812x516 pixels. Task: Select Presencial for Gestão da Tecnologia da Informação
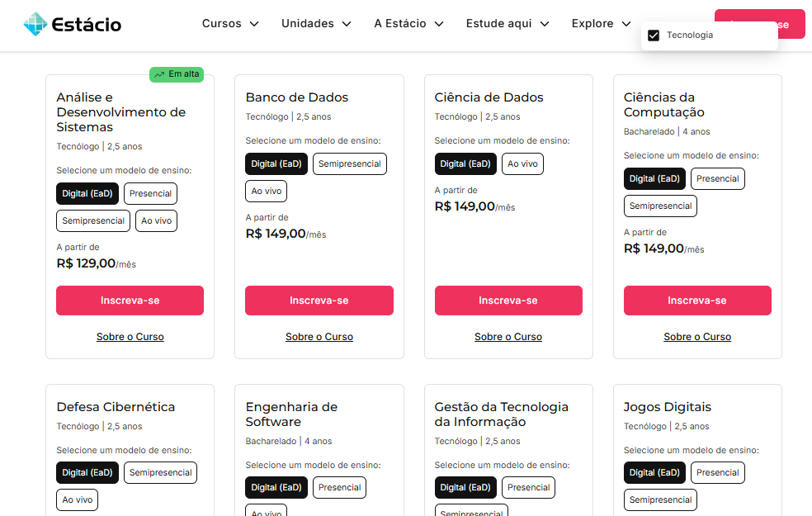pyautogui.click(x=528, y=488)
